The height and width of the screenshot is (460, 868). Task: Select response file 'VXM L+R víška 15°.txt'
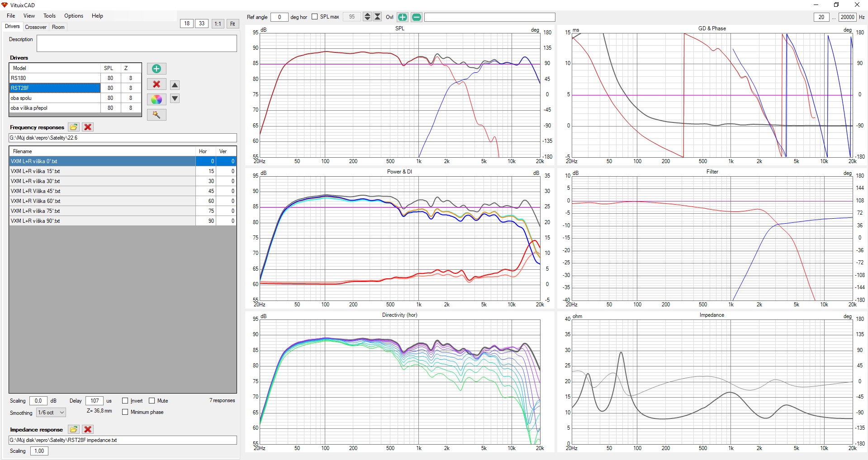click(123, 171)
